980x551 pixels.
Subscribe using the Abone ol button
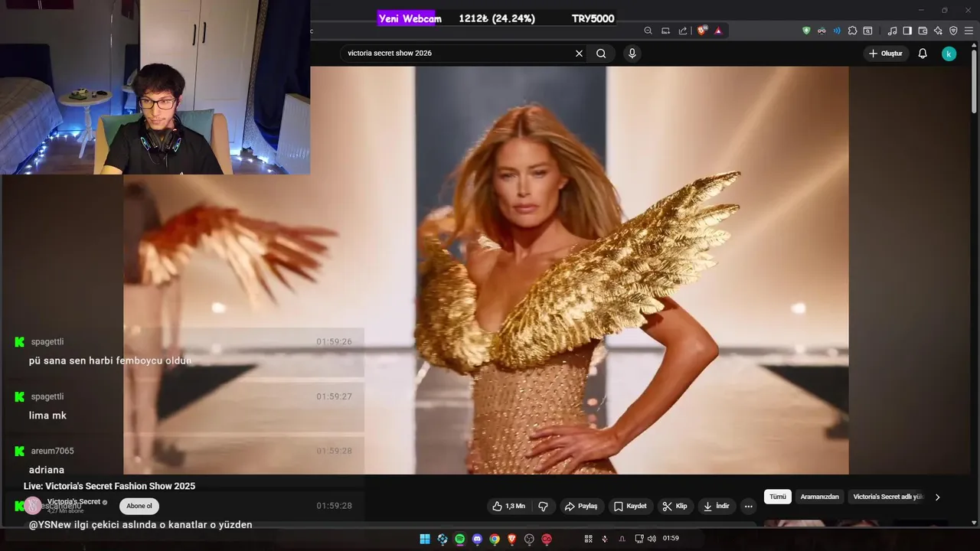pyautogui.click(x=139, y=506)
